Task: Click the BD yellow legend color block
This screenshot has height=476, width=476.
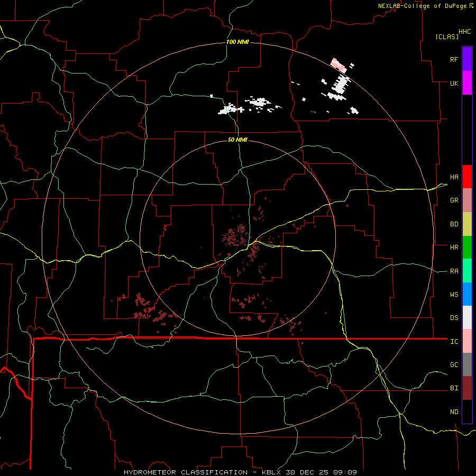Action: [x=467, y=224]
